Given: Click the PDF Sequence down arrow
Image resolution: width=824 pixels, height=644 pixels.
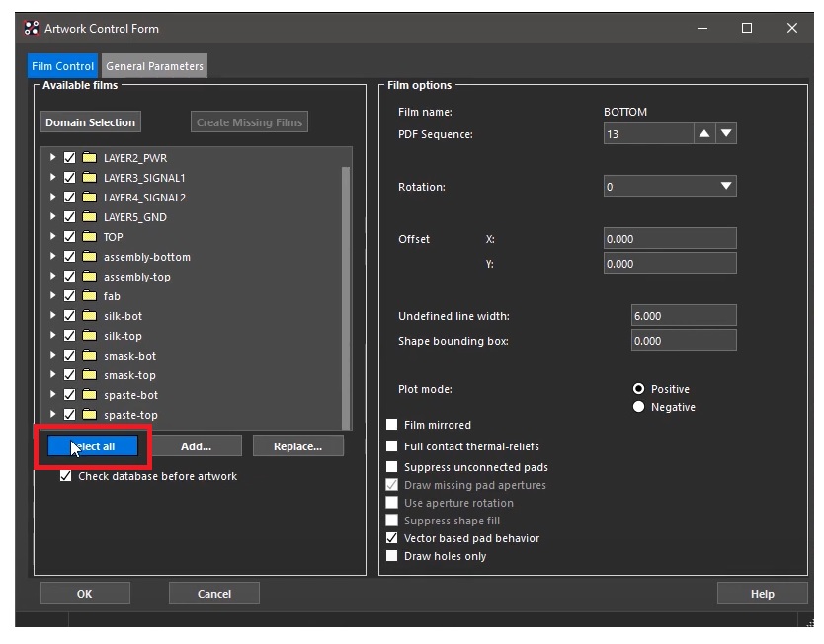Looking at the screenshot, I should coord(726,133).
